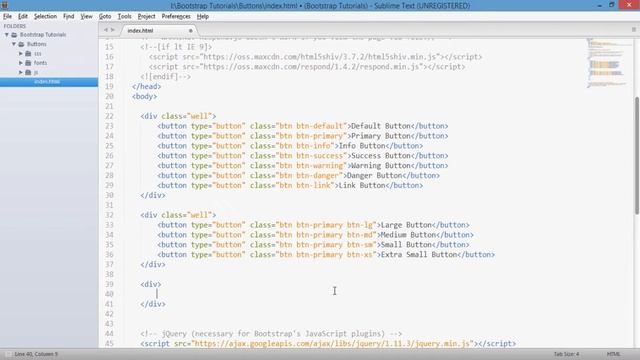The image size is (640, 360).
Task: Place cursor on "Danger Button" text
Action: pyautogui.click(x=374, y=176)
